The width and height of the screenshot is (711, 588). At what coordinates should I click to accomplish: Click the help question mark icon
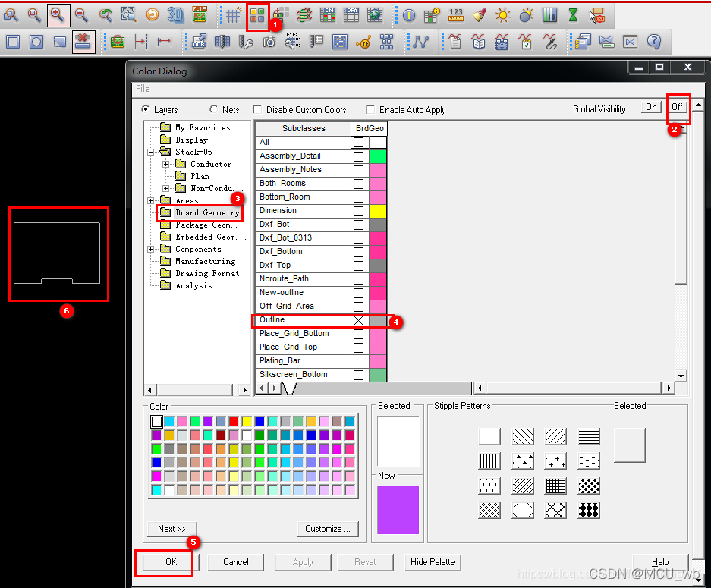click(654, 42)
